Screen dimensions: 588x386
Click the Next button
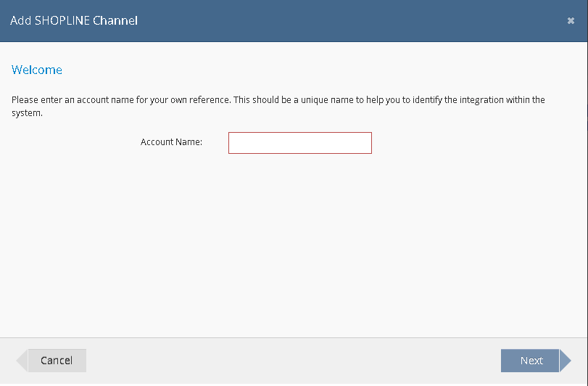pyautogui.click(x=536, y=361)
